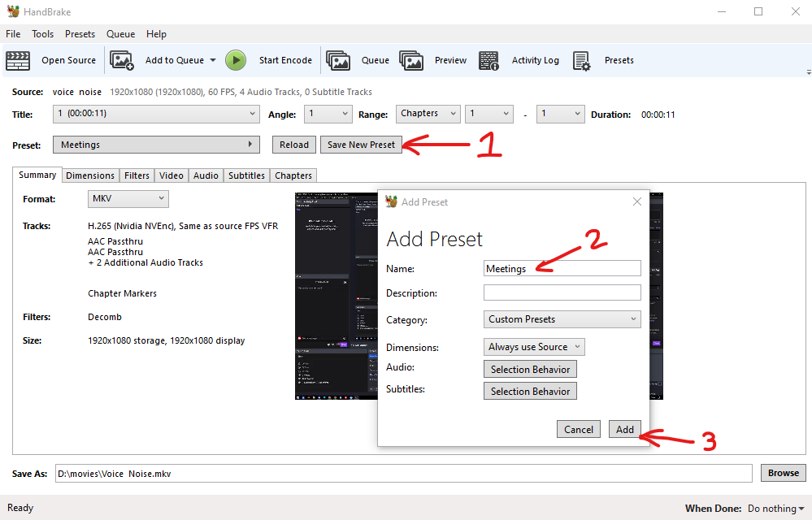Image resolution: width=812 pixels, height=520 pixels.
Task: Open the Queue menu in menu bar
Action: pyautogui.click(x=120, y=34)
